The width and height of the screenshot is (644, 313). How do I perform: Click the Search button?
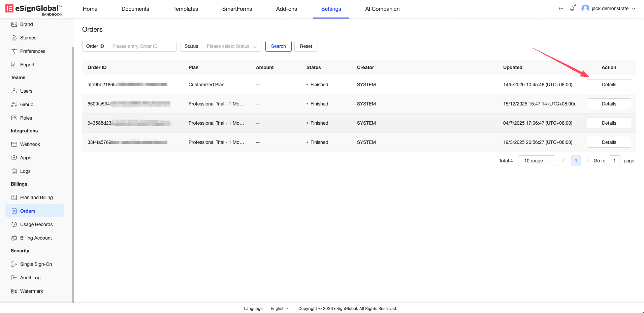(x=279, y=46)
